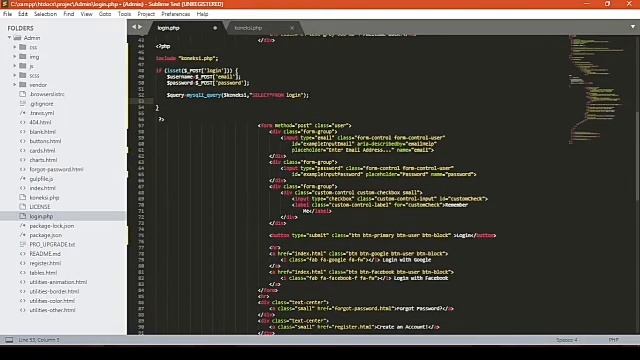Go to previous tab with left arrow
This screenshot has width=640, height=360.
coord(133,27)
